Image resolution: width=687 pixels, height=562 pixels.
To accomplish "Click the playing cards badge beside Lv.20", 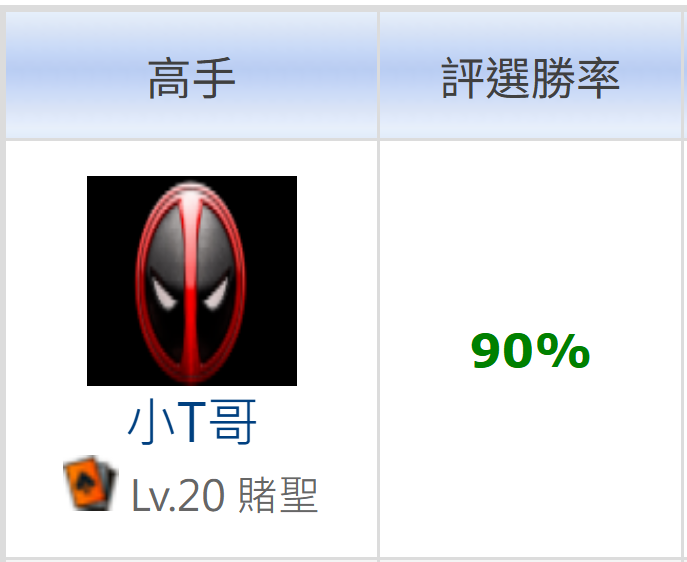I will click(x=91, y=483).
